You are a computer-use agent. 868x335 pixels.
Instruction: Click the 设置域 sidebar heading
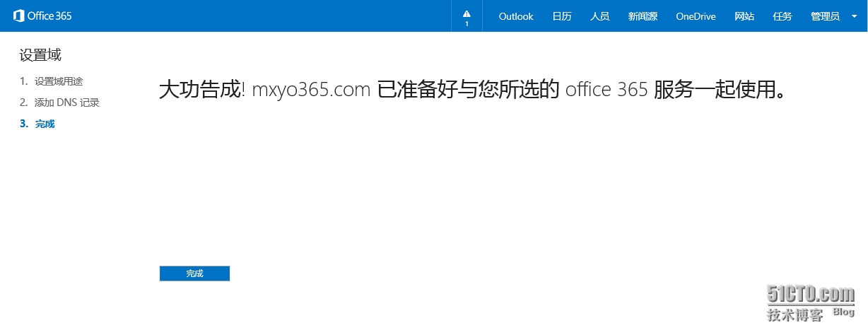pyautogui.click(x=40, y=54)
